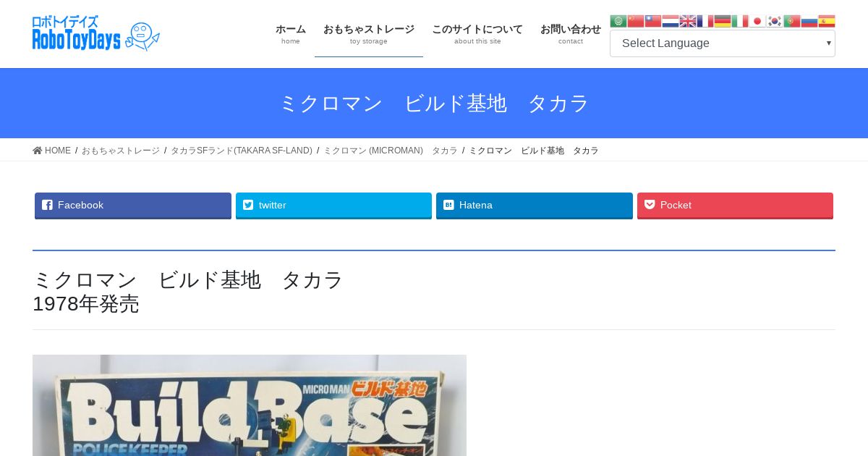
Task: Open the Build Base box photo
Action: (250, 405)
